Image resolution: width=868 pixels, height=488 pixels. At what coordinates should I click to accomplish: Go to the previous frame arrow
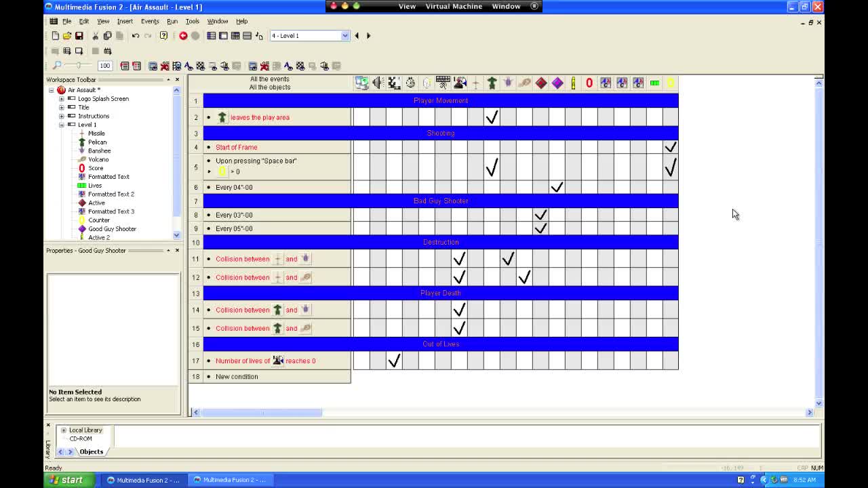click(357, 36)
